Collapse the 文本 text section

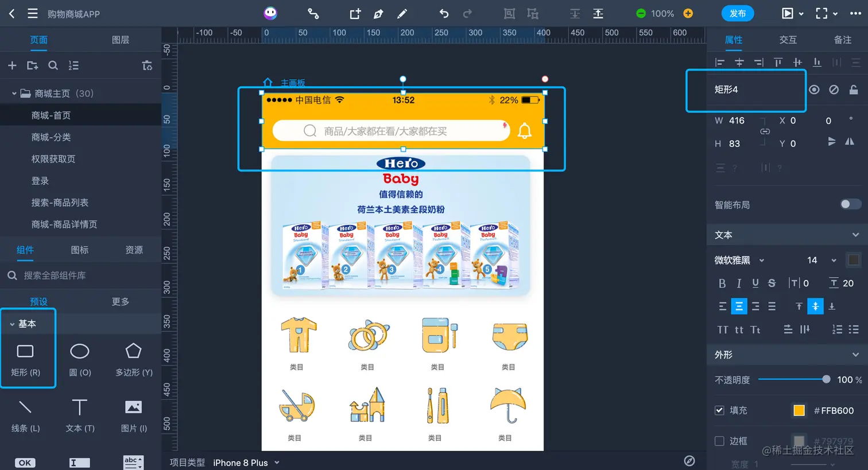tap(855, 235)
